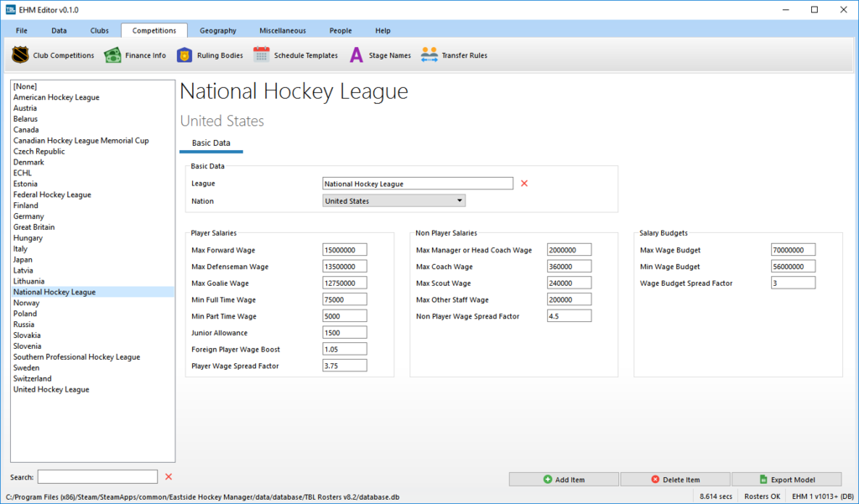Select United Hockey League in the list
Screen dimensions: 859x504
coord(92,389)
